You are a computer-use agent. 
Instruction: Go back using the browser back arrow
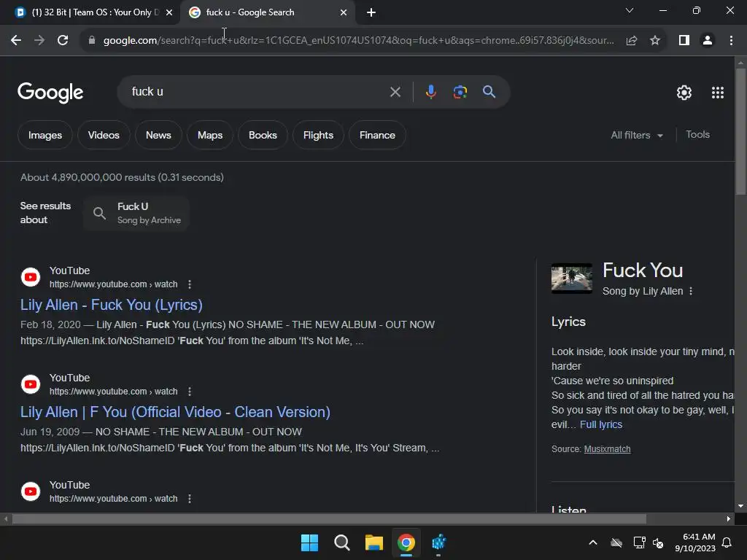pos(16,41)
